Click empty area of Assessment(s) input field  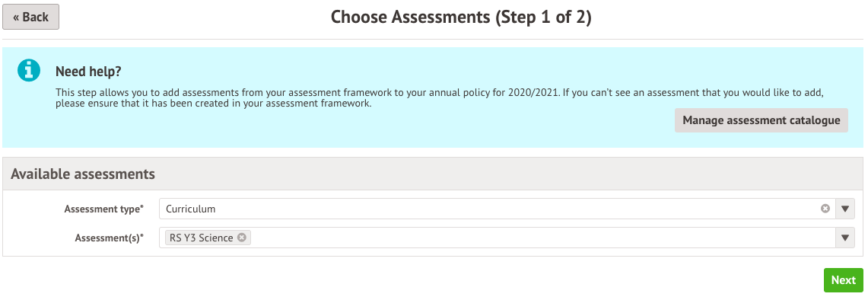pyautogui.click(x=542, y=238)
